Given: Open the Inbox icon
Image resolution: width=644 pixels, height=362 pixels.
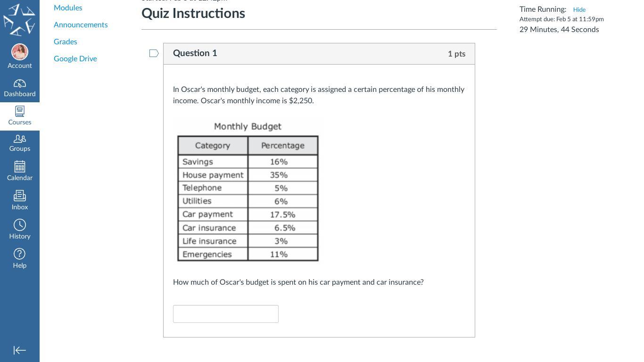Looking at the screenshot, I should (20, 196).
